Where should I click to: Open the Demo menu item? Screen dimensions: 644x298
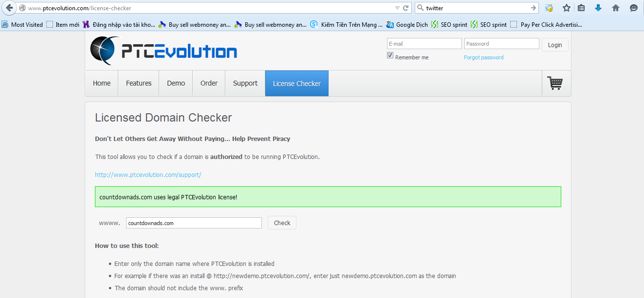coord(176,83)
